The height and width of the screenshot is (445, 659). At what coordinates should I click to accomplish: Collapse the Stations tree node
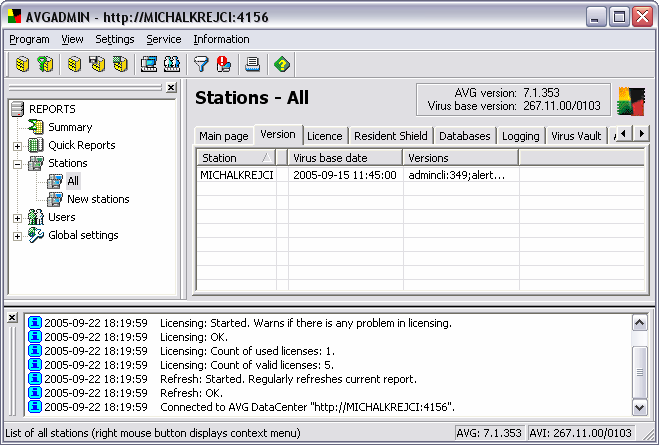point(17,164)
